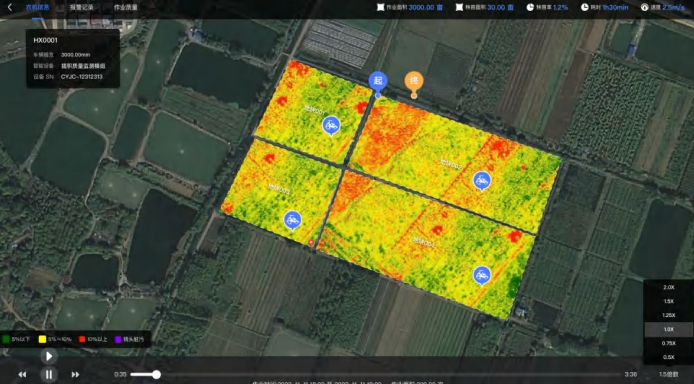Select tractor icon in plot 004
This screenshot has width=694, height=384.
(x=482, y=276)
